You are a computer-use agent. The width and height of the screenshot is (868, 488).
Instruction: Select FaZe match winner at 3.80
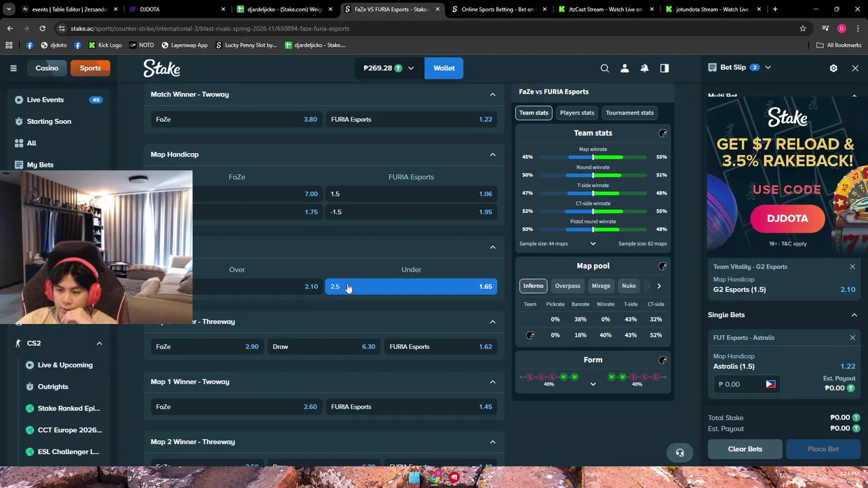coord(237,119)
